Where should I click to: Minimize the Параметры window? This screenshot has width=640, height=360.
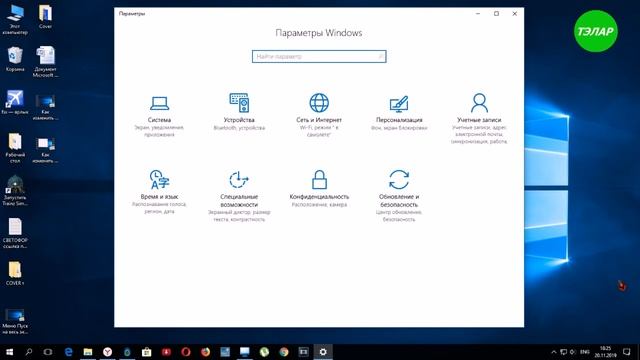click(x=478, y=13)
